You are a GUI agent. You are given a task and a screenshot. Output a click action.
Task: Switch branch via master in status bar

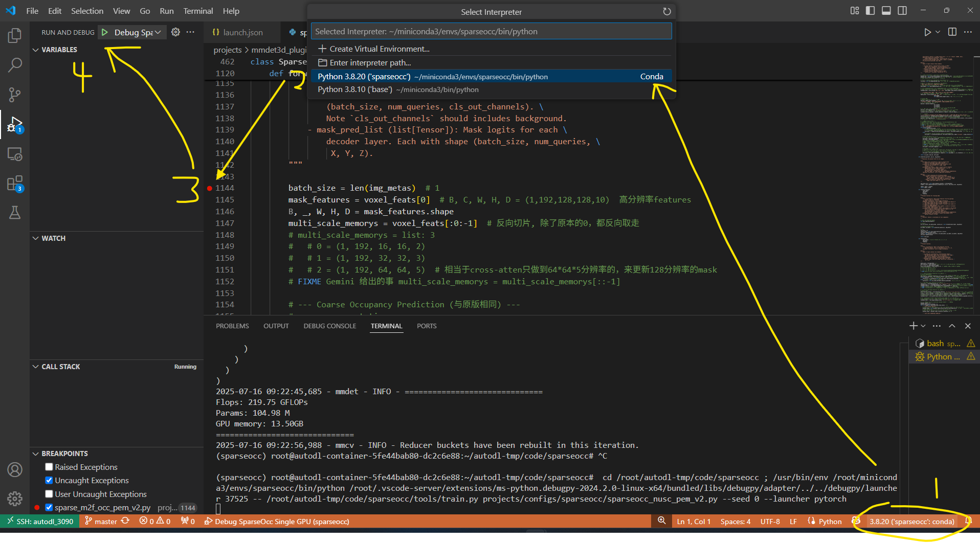(101, 521)
